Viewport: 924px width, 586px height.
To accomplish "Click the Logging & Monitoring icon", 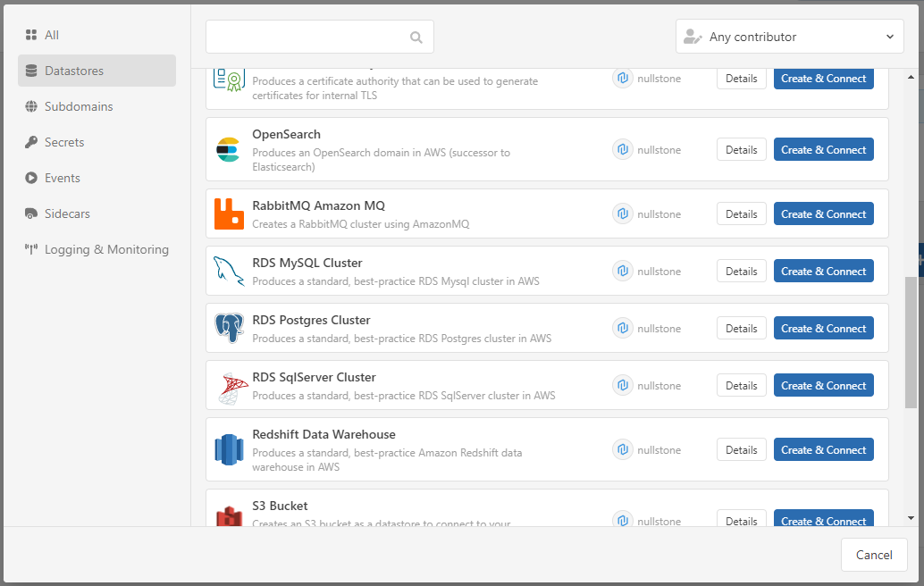I will tap(31, 250).
